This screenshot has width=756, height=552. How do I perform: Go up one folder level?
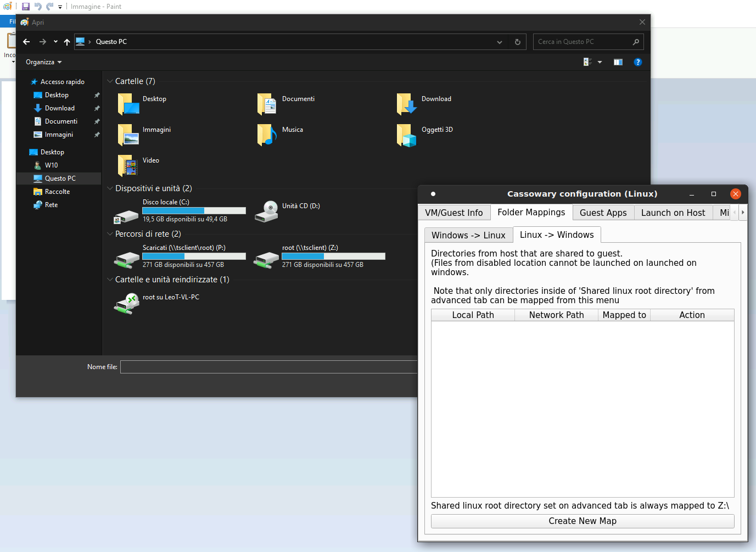[x=67, y=42]
